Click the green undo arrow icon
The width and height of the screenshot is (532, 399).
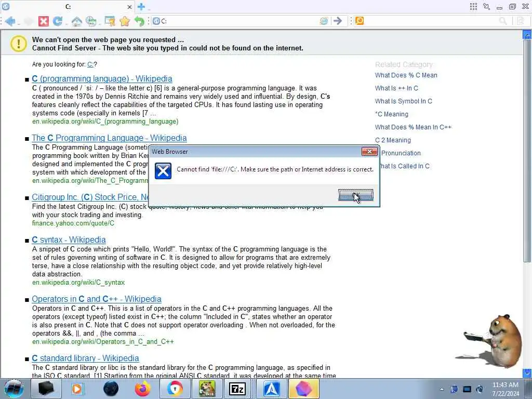[x=139, y=21]
